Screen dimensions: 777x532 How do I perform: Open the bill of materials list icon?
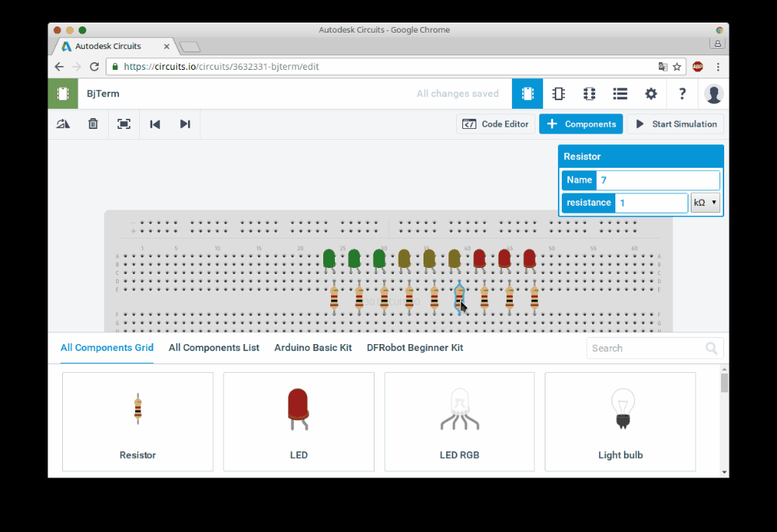point(620,94)
